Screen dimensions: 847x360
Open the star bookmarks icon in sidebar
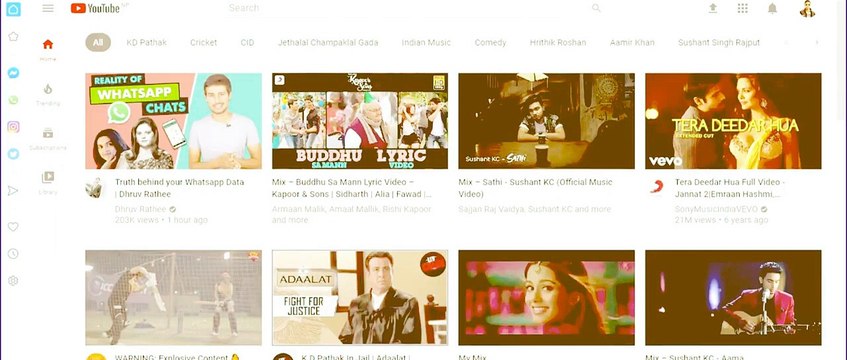[13, 36]
